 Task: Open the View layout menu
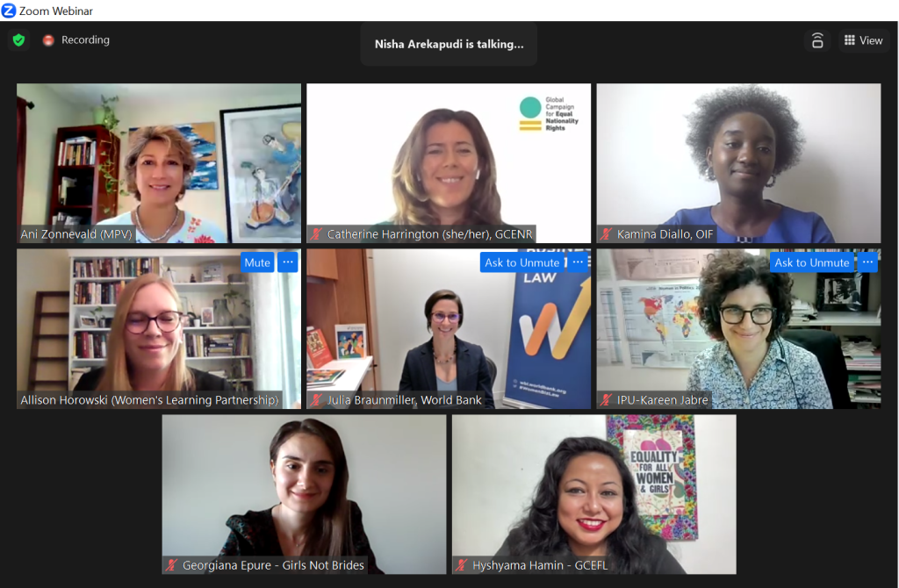(x=864, y=40)
